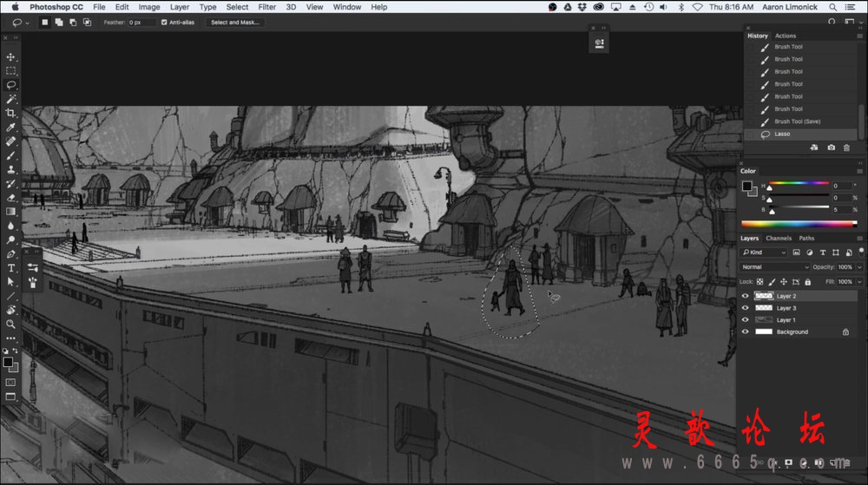The width and height of the screenshot is (868, 485).
Task: Open Brush Settings in floating panel
Action: pyautogui.click(x=33, y=268)
